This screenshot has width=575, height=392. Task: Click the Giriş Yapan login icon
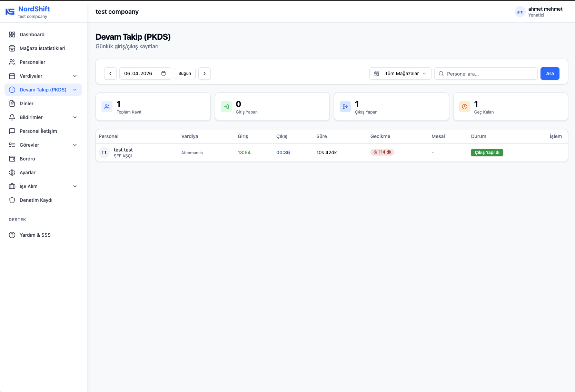coord(226,107)
